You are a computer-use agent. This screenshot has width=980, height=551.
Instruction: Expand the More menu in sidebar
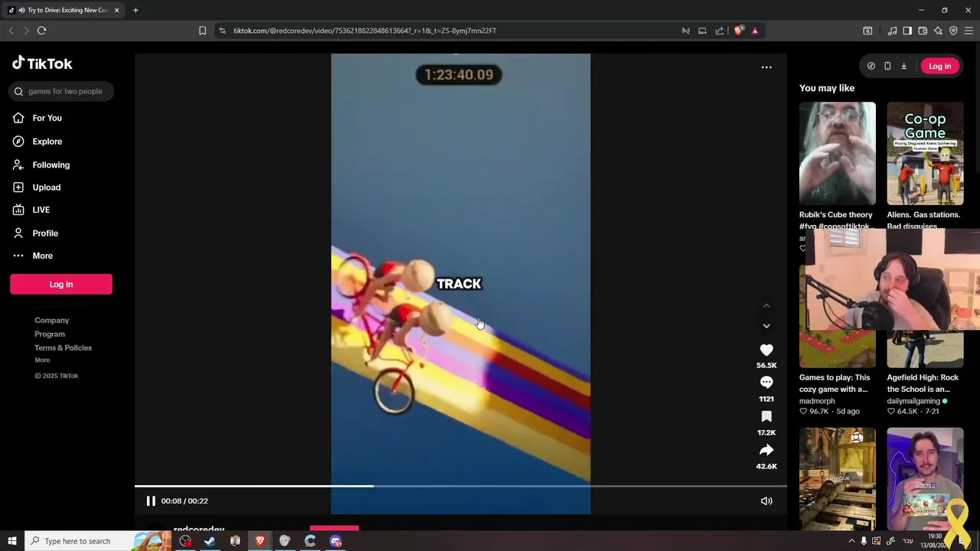tap(42, 256)
